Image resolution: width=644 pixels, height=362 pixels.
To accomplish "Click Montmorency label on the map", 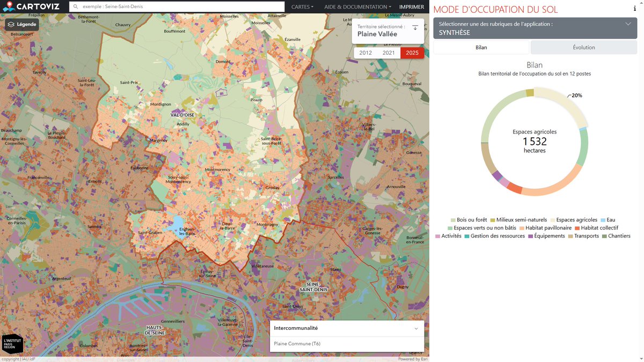I will (x=217, y=170).
